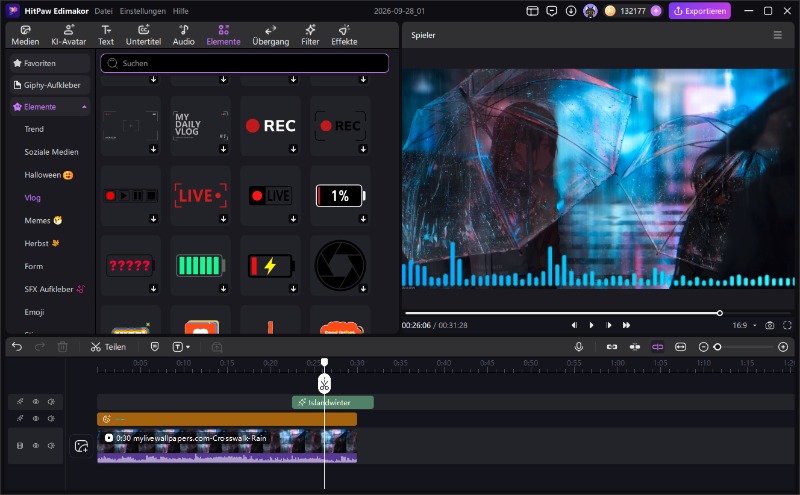
Task: Switch to the Übergang tab
Action: (270, 35)
